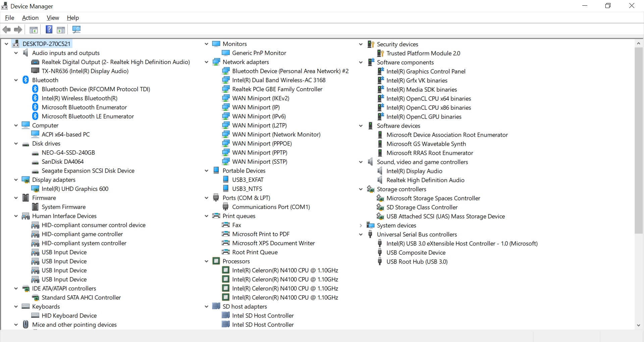644x342 pixels.
Task: Click the Microsoft Storage Spaces Controller icon
Action: pyautogui.click(x=380, y=198)
